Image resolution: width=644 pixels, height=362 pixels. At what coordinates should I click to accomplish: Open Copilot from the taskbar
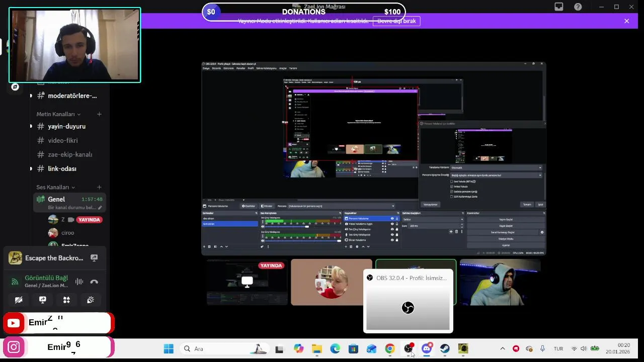(x=298, y=348)
